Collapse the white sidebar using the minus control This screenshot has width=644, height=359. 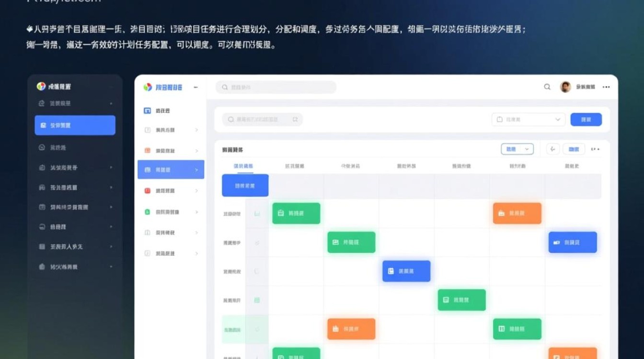click(195, 87)
